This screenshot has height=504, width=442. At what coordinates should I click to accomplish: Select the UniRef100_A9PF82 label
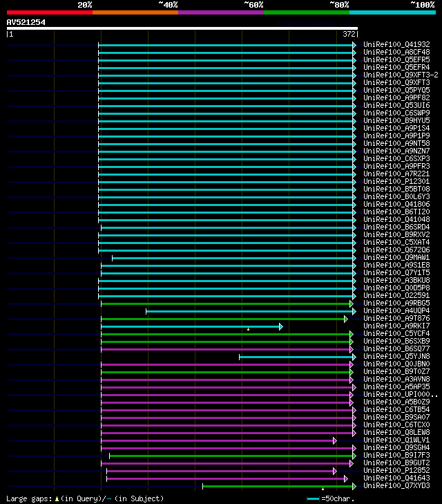(396, 97)
